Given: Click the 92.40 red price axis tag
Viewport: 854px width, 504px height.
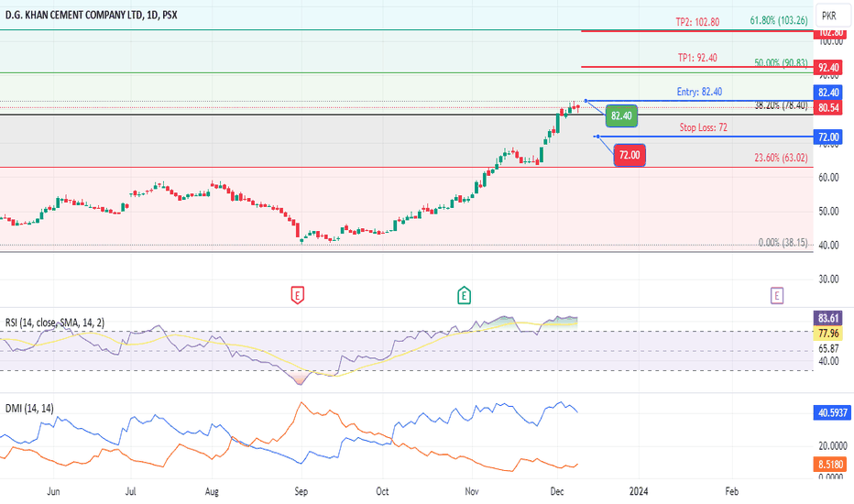Looking at the screenshot, I should [x=828, y=68].
